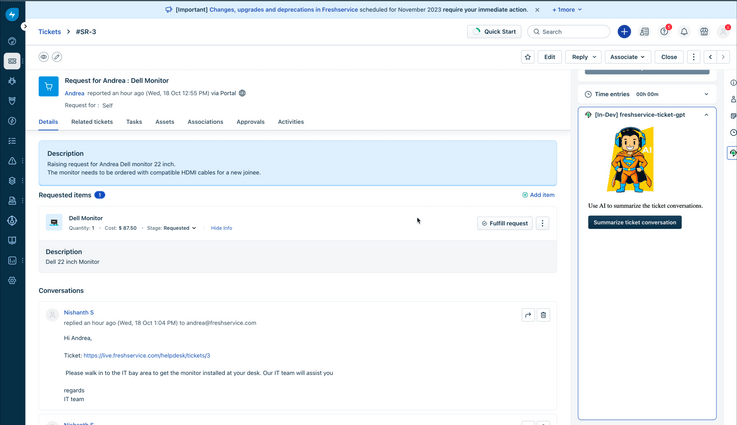Open requester Andrea's profile link
This screenshot has width=737, height=425.
[x=74, y=93]
